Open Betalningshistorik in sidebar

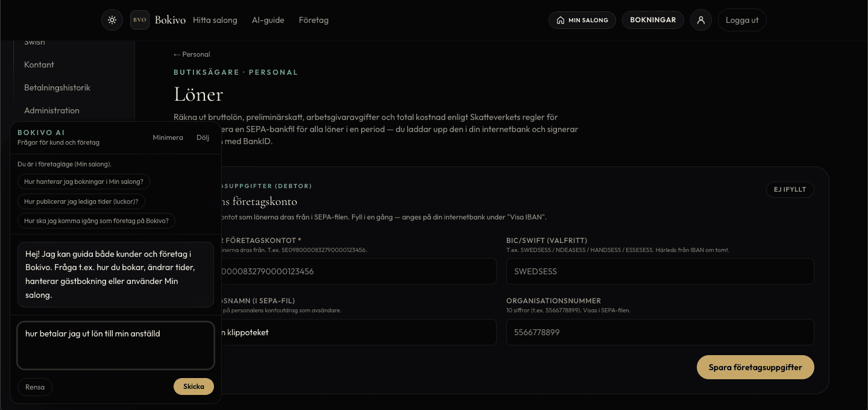(57, 87)
